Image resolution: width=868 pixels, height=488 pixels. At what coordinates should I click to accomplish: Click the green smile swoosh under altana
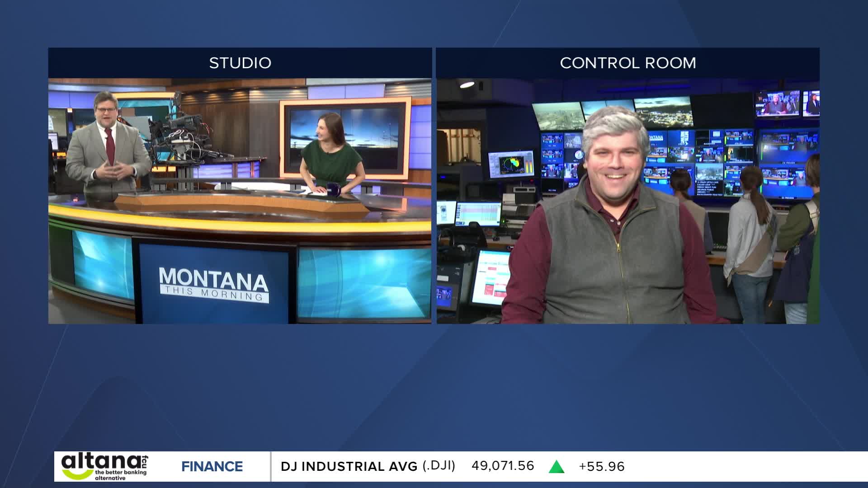[77, 474]
